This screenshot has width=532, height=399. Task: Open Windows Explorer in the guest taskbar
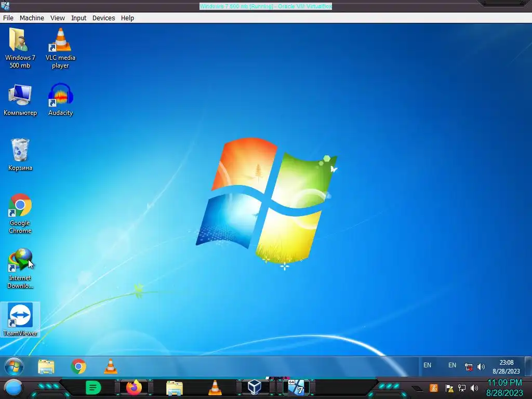[46, 366]
